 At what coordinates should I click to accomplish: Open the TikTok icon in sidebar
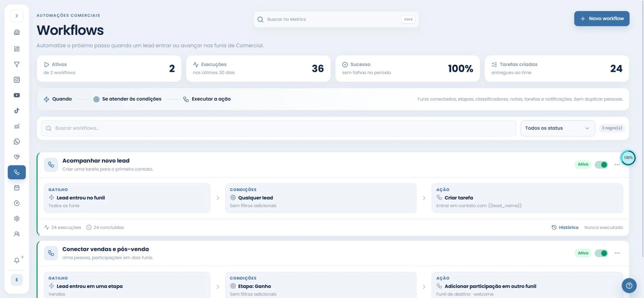tap(16, 111)
